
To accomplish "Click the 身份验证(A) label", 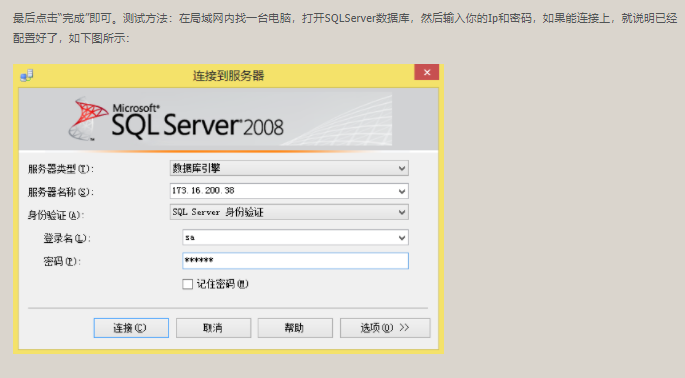I will tap(55, 215).
